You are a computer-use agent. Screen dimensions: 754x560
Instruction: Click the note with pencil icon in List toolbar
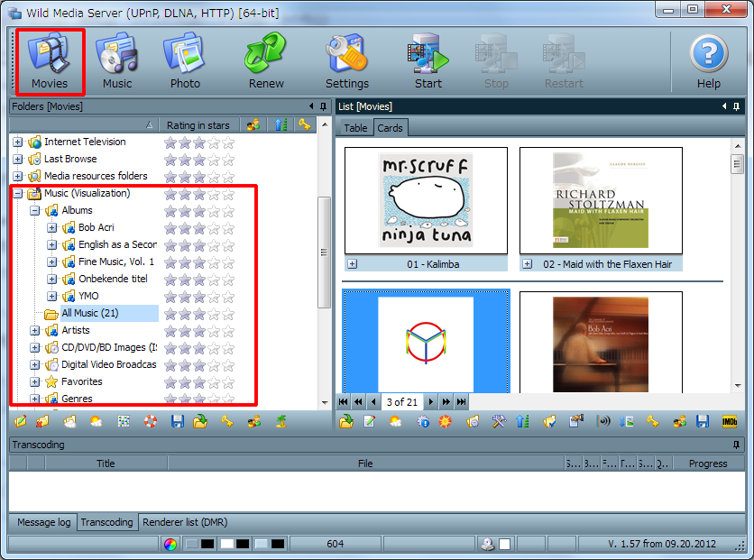click(x=369, y=421)
